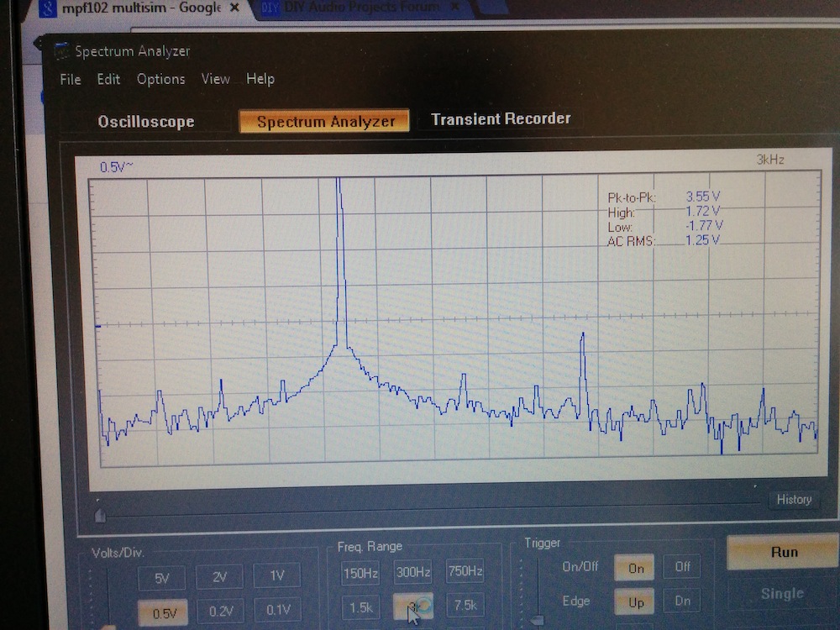Choose the 1.5k frequency range
Image resolution: width=840 pixels, height=630 pixels.
pos(361,607)
